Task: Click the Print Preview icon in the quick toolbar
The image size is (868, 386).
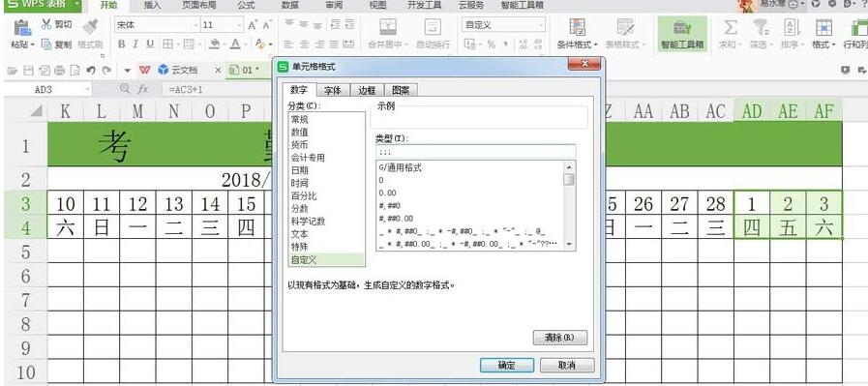Action: 75,70
